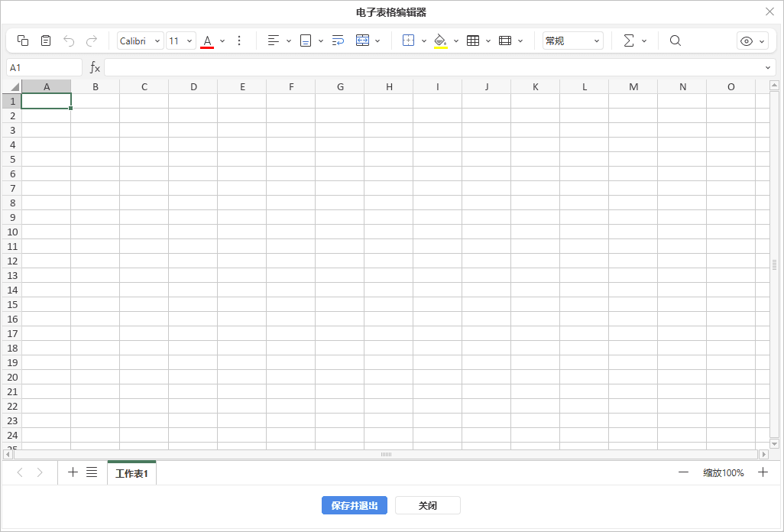
Task: Click the 保存并退出 button
Action: coord(355,505)
